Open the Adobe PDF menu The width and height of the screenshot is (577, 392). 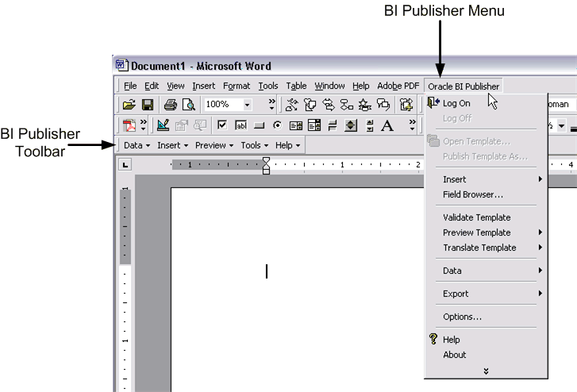click(398, 86)
